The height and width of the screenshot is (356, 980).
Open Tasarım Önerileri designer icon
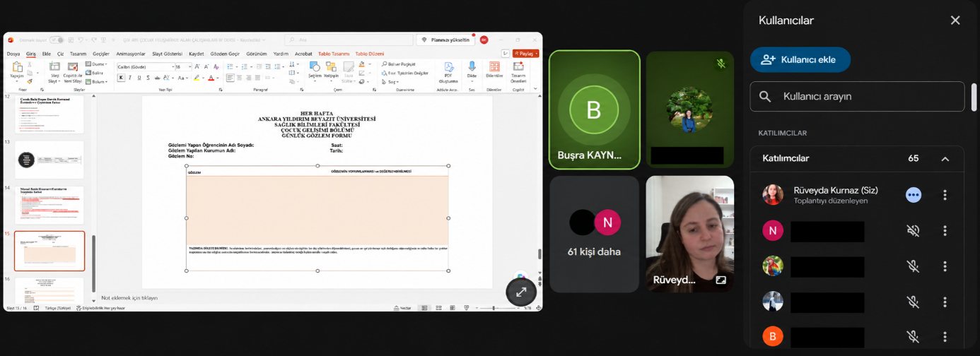pyautogui.click(x=518, y=66)
